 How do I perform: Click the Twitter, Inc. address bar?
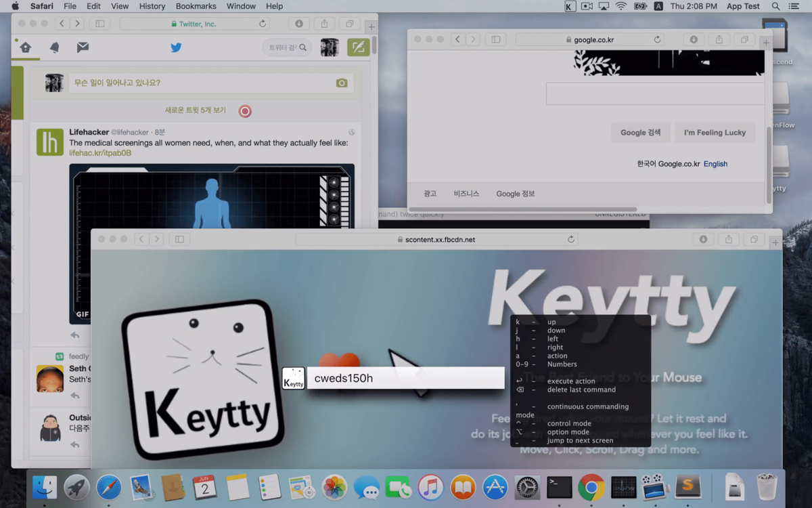click(x=194, y=24)
